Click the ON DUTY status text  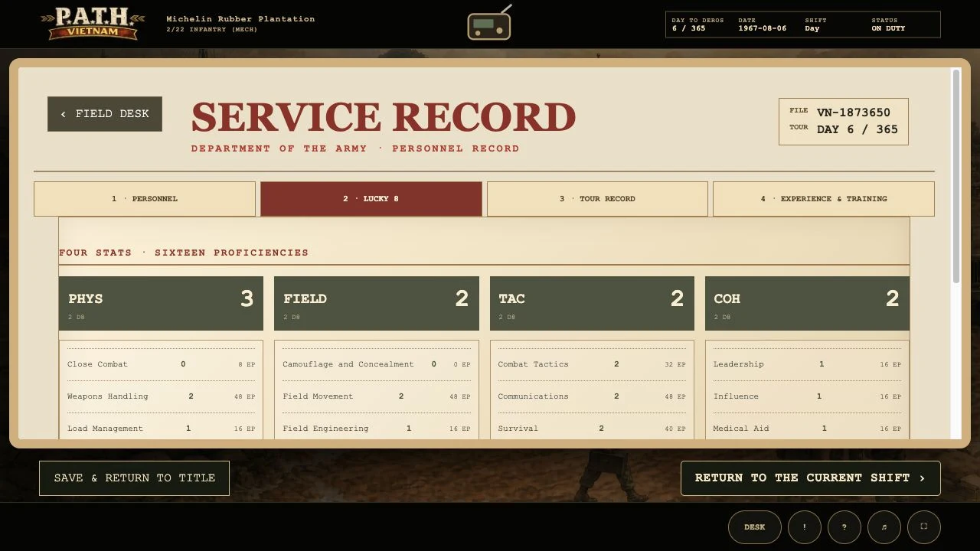(888, 28)
